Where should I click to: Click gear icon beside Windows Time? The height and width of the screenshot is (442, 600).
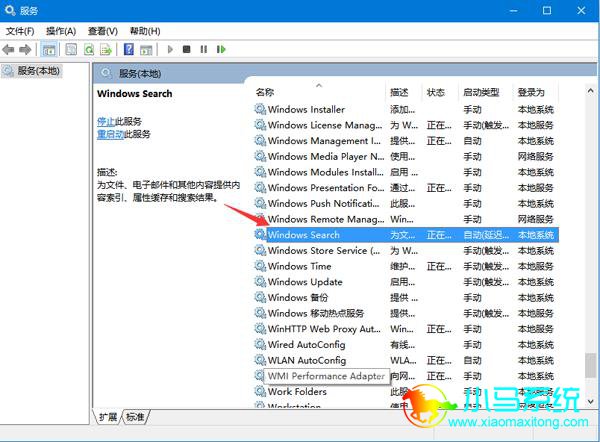(260, 266)
